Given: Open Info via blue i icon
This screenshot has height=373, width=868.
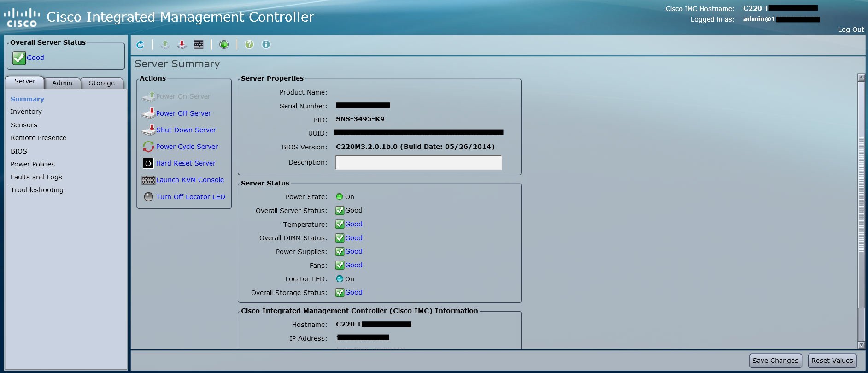Looking at the screenshot, I should pyautogui.click(x=266, y=45).
